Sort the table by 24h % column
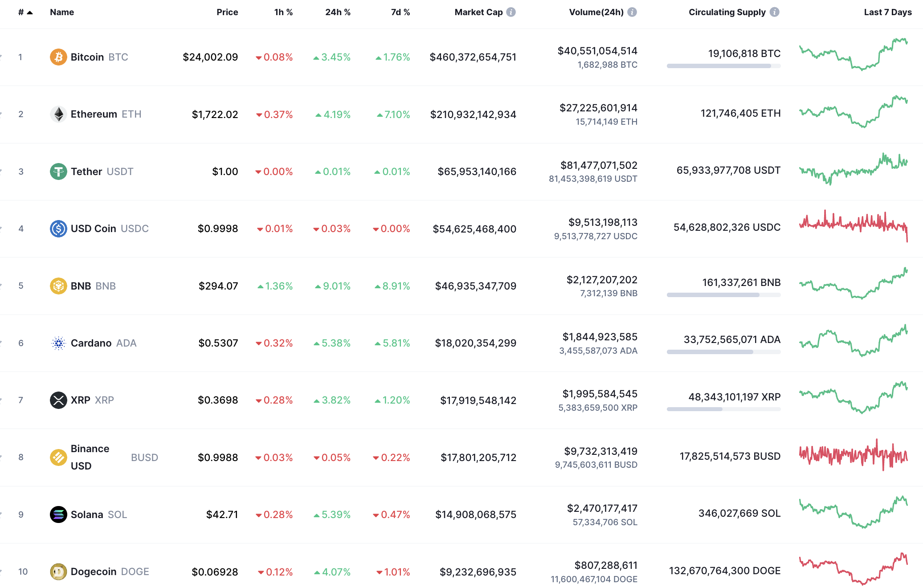The width and height of the screenshot is (923, 588). pos(337,12)
